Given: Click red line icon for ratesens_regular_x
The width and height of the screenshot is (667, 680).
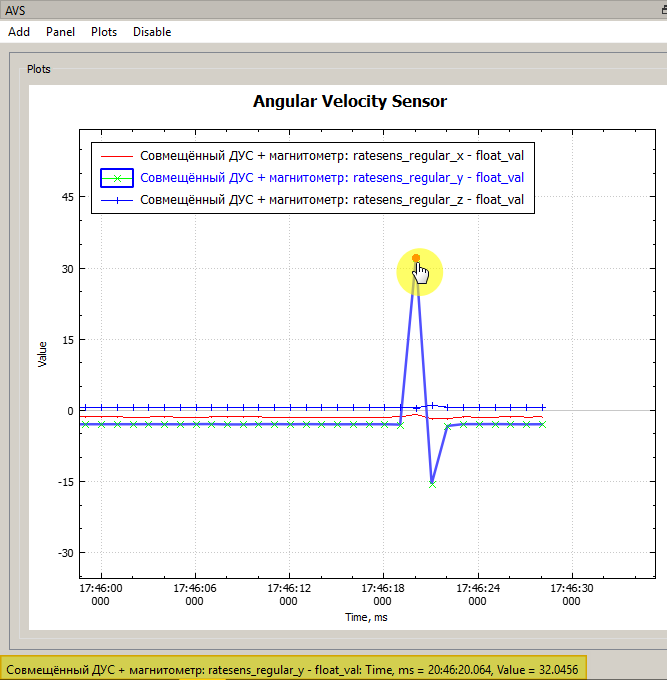Looking at the screenshot, I should [119, 156].
